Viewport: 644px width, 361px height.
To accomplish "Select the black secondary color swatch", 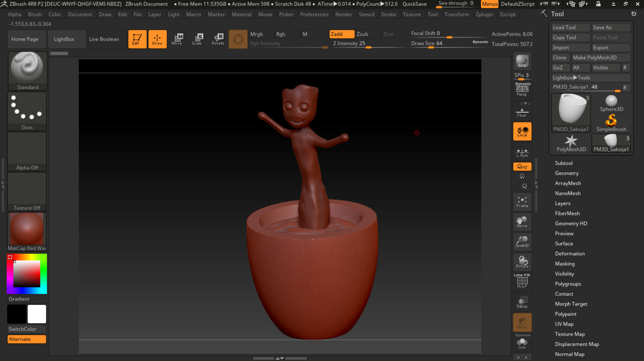I will pyautogui.click(x=17, y=314).
